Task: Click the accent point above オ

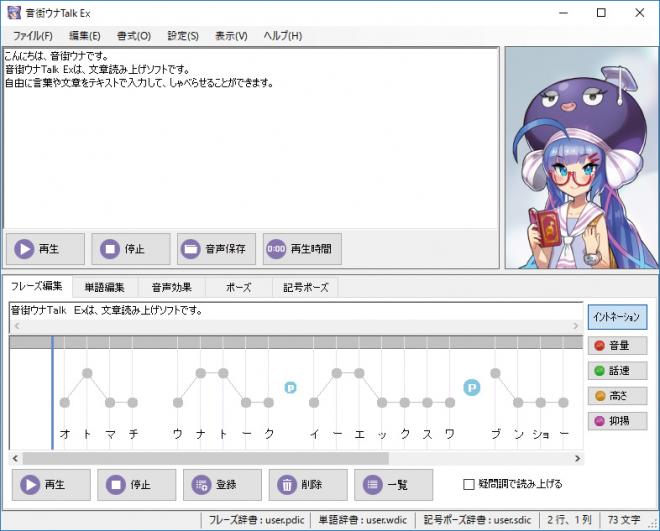Action: [64, 403]
